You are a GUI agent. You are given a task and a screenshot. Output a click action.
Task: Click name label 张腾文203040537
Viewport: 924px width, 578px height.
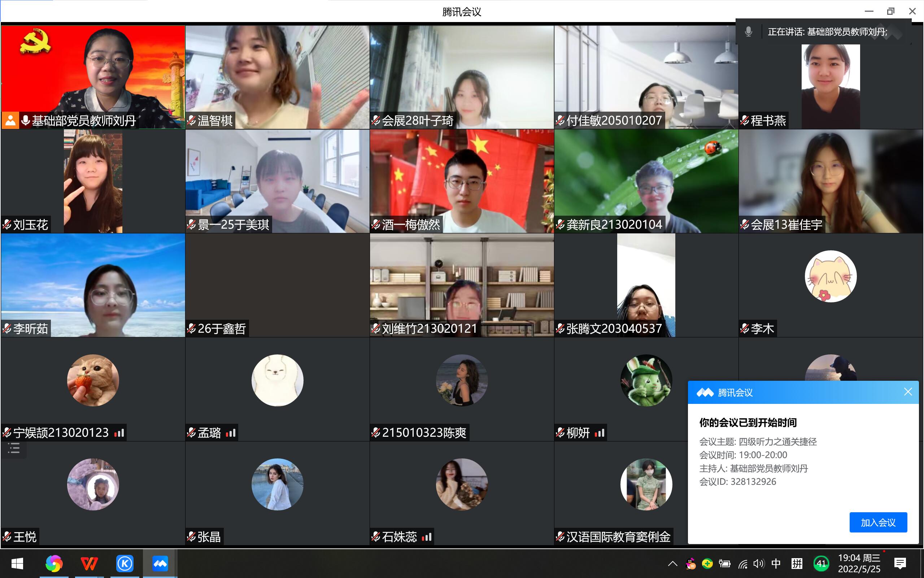614,329
